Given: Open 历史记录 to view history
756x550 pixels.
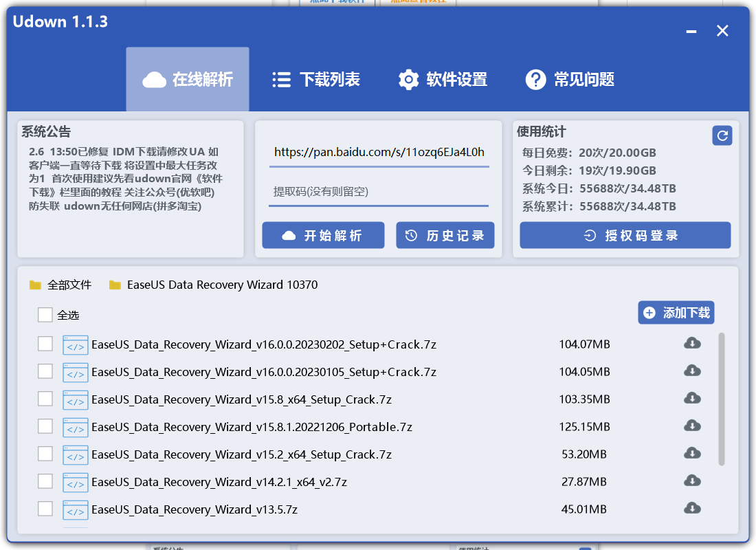Looking at the screenshot, I should coord(445,234).
